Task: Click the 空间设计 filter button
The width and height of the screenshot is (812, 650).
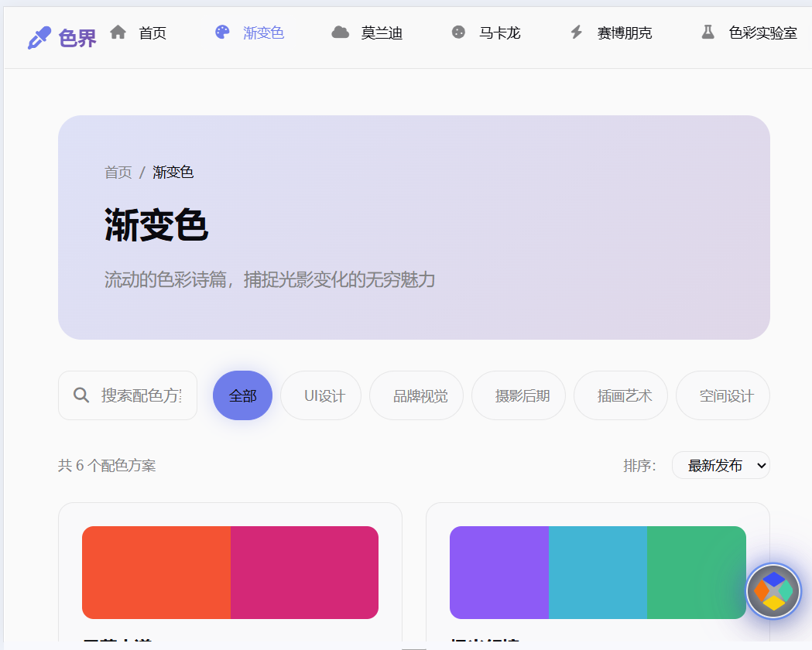Action: pyautogui.click(x=722, y=395)
